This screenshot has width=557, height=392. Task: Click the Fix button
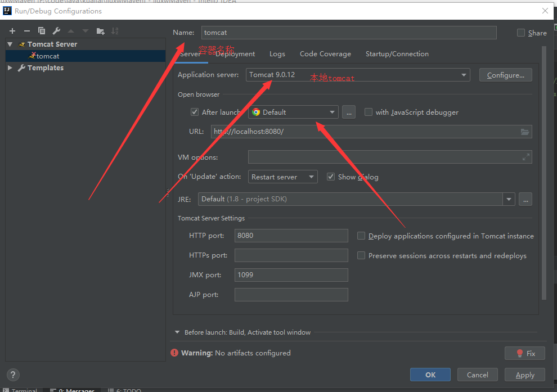(525, 353)
